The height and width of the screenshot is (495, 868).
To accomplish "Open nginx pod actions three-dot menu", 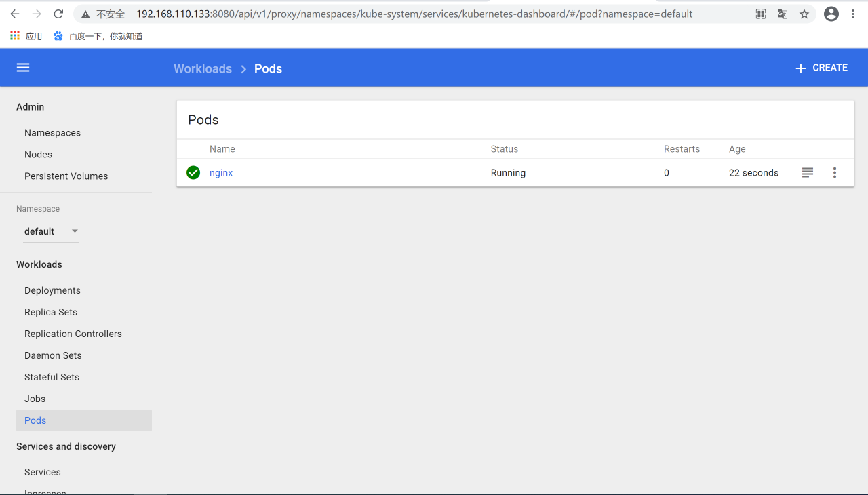I will 835,173.
